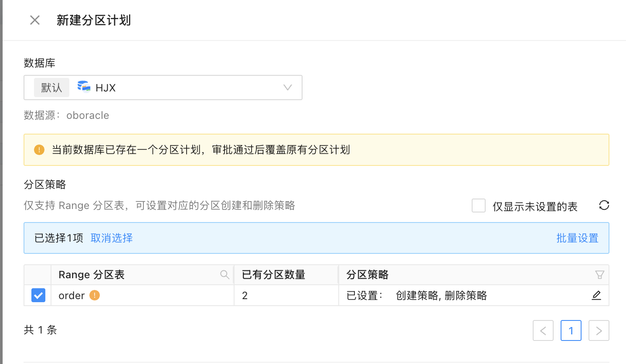
Task: Expand the 数据库 dropdown arrow
Action: (x=287, y=88)
